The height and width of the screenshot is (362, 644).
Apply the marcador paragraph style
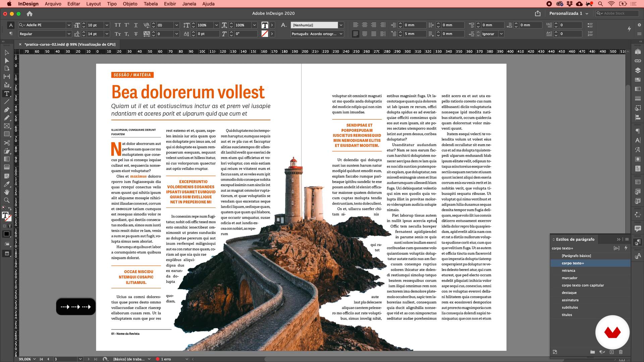pos(590,278)
